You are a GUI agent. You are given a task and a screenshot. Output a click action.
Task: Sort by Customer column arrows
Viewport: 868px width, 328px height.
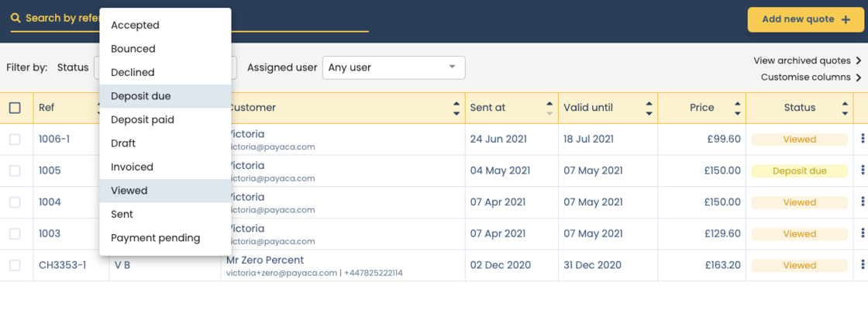456,109
